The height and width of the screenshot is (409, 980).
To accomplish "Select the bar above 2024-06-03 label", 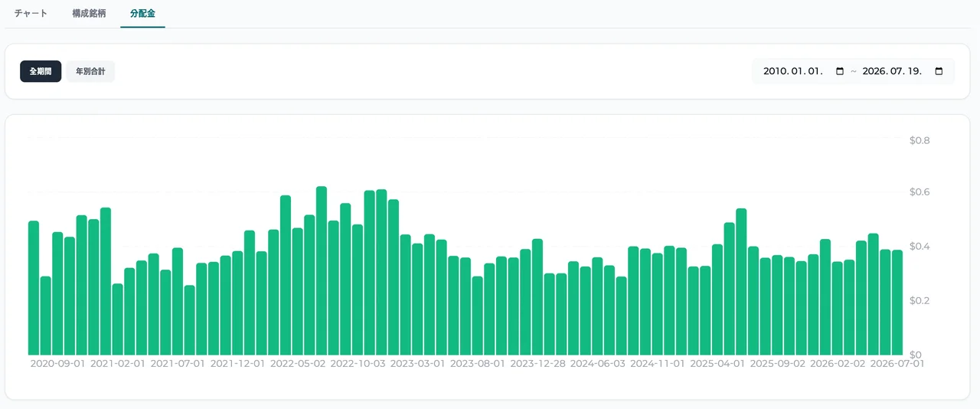I will (597, 306).
